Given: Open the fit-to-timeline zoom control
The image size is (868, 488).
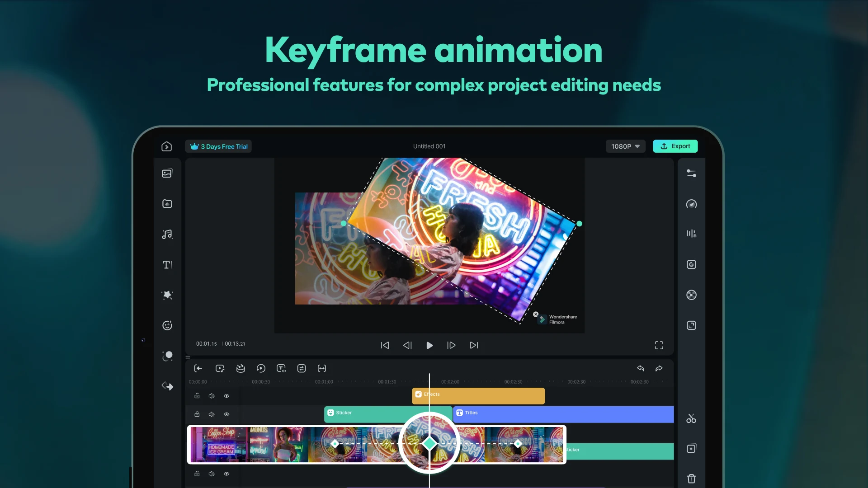Looking at the screenshot, I should tap(322, 368).
